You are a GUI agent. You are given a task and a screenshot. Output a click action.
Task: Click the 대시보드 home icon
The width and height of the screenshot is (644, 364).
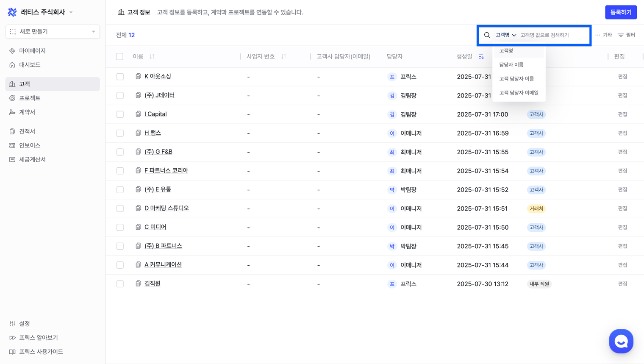pyautogui.click(x=12, y=65)
